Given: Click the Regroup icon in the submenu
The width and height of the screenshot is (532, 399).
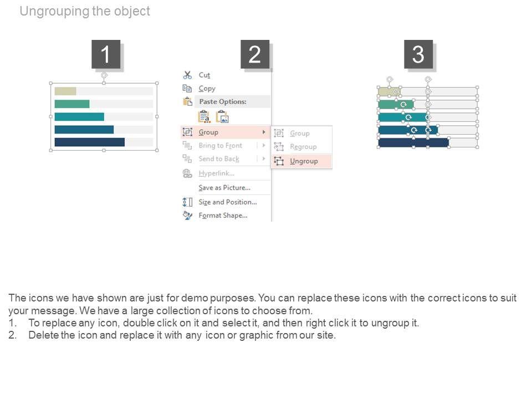Looking at the screenshot, I should 279,147.
